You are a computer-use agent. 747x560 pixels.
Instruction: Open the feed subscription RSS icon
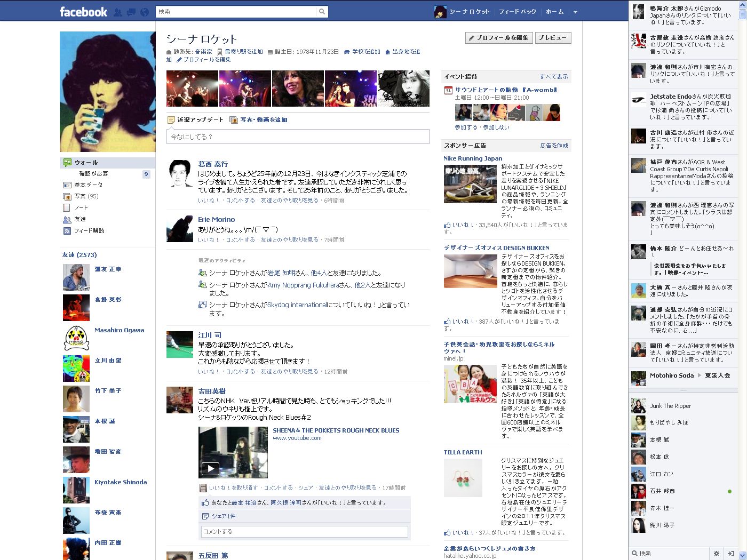[67, 231]
